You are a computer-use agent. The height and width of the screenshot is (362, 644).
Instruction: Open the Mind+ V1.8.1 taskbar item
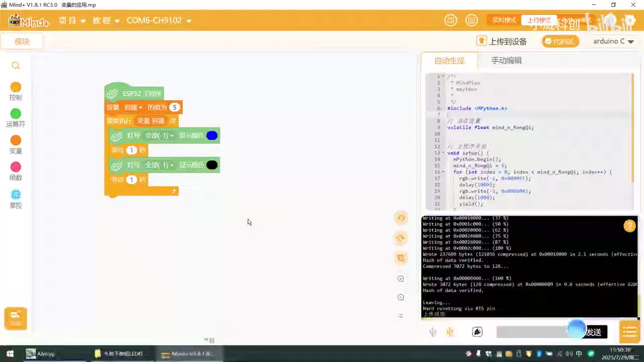[189, 354]
